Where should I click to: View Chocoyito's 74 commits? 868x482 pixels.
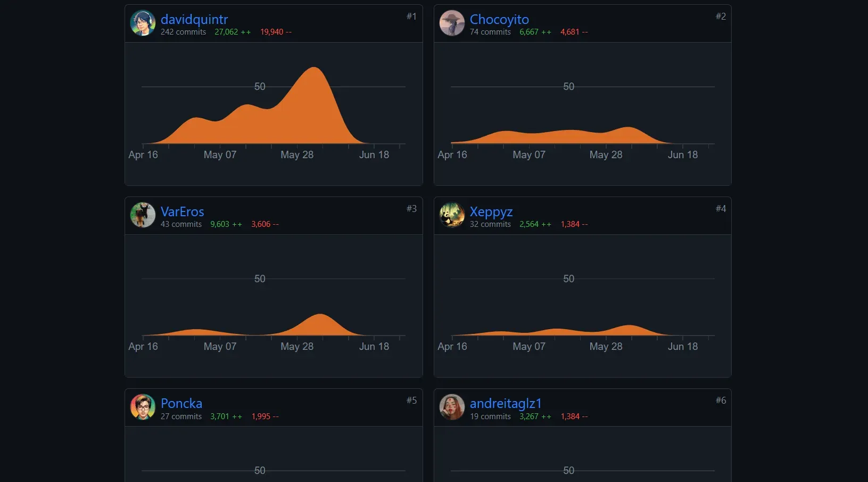490,32
